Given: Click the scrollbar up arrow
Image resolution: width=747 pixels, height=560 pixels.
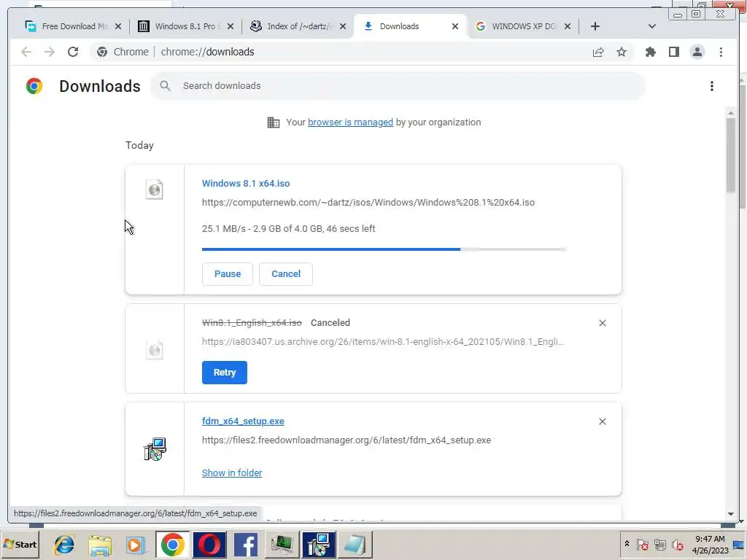Looking at the screenshot, I should [731, 113].
